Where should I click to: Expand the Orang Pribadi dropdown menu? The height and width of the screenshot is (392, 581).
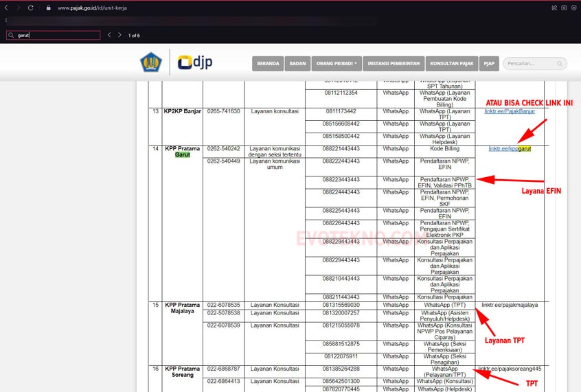pos(336,64)
